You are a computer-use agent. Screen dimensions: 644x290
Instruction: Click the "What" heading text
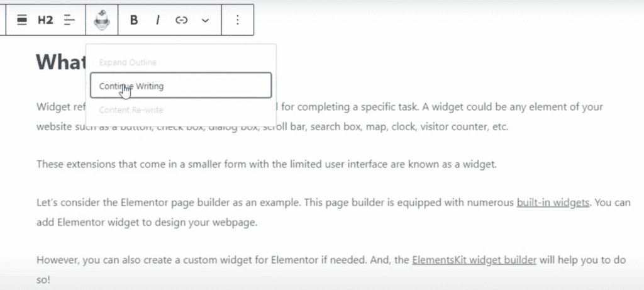(61, 62)
